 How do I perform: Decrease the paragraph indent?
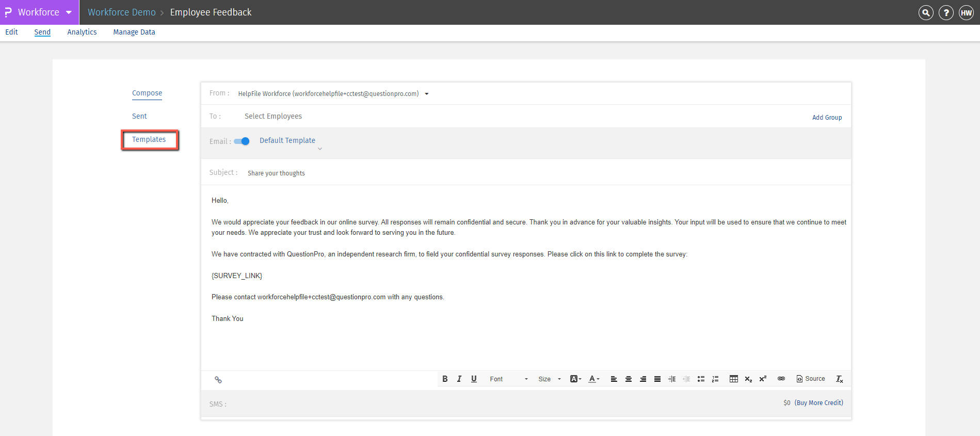coord(686,379)
